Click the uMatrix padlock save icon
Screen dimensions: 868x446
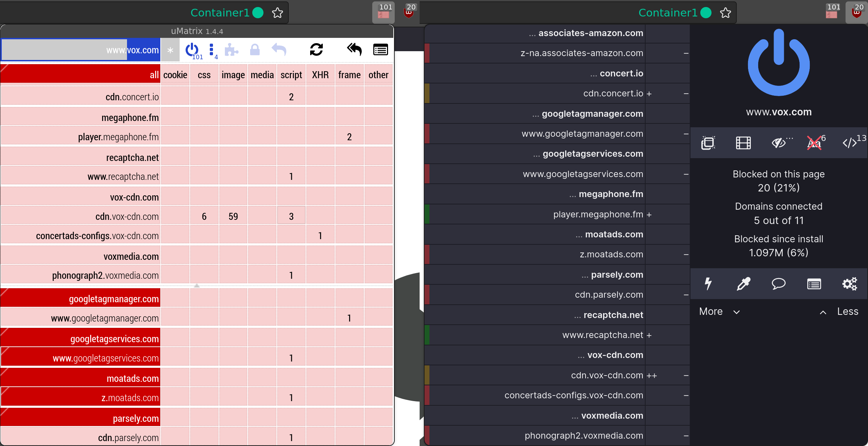tap(255, 50)
